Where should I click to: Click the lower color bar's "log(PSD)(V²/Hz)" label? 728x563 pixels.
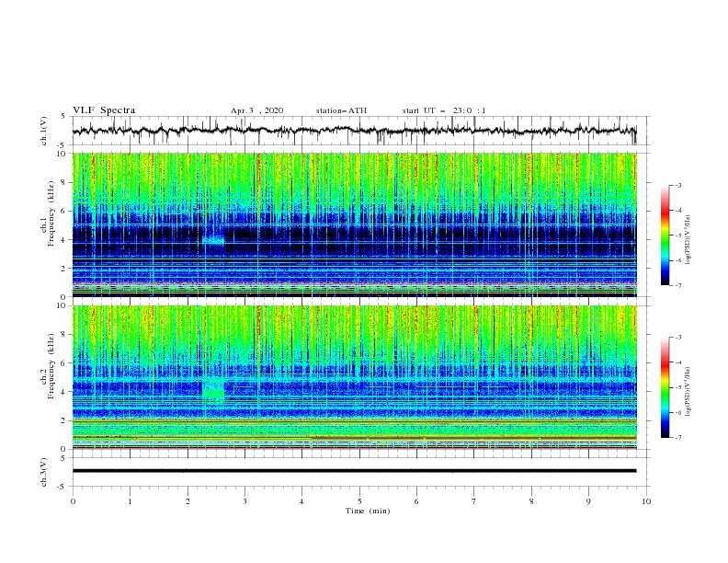tap(688, 392)
